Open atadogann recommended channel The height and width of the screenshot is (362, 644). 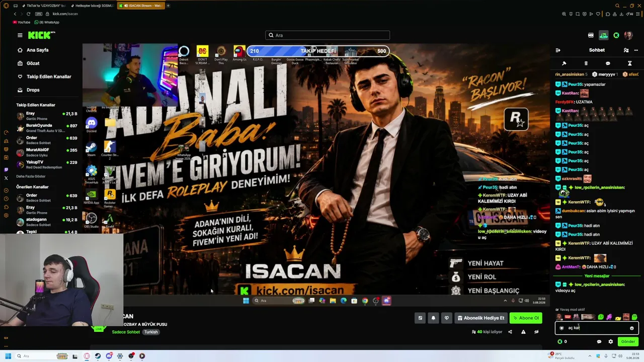(47, 222)
